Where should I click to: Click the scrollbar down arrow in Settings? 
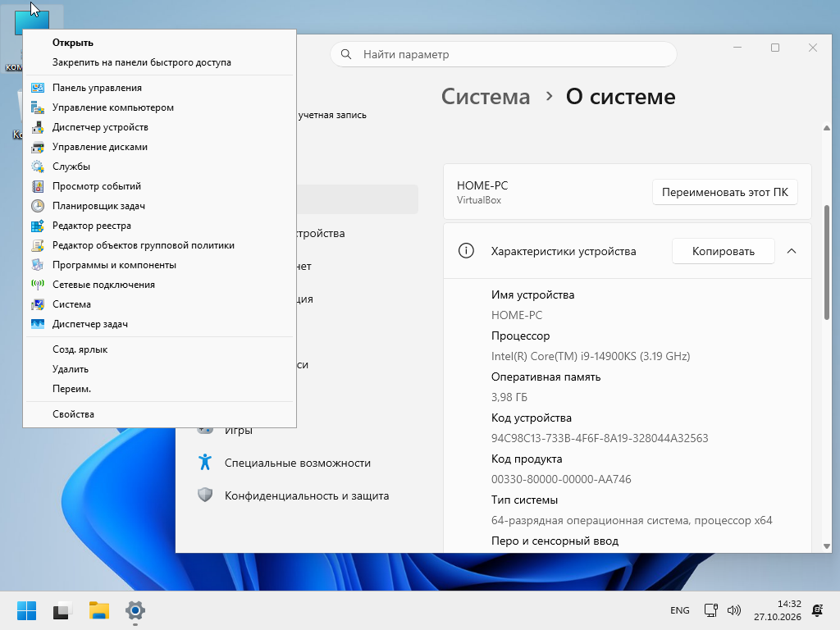pos(827,546)
